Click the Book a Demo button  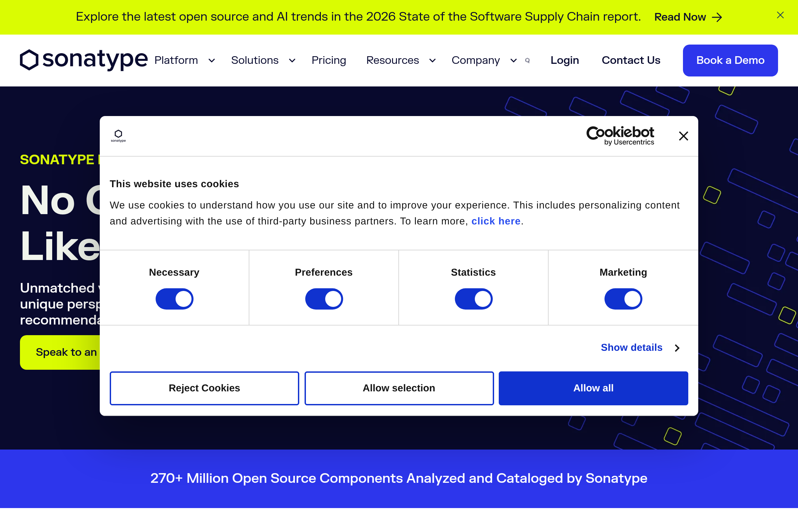730,61
